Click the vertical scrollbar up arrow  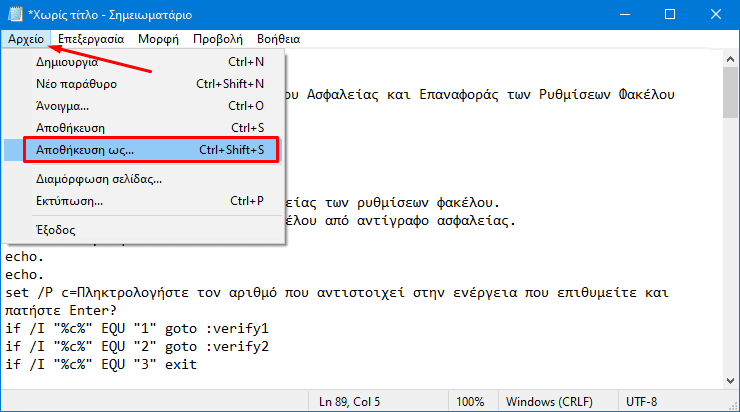tap(731, 59)
